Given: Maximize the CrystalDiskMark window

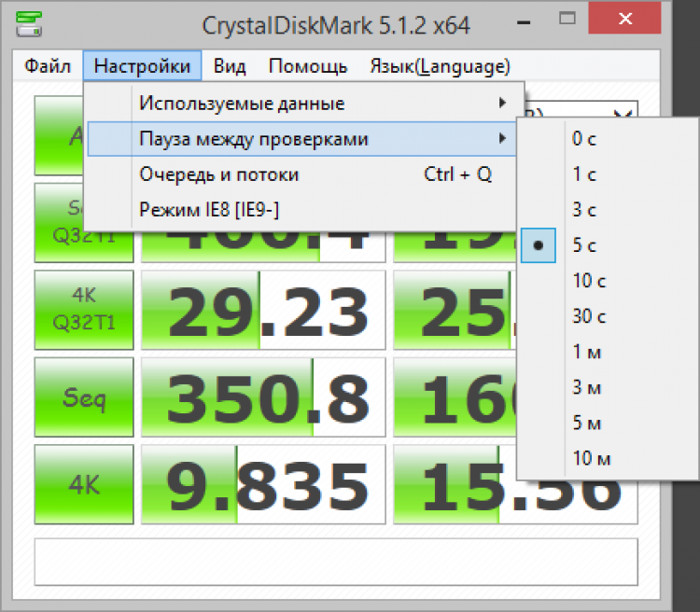Looking at the screenshot, I should point(567,19).
